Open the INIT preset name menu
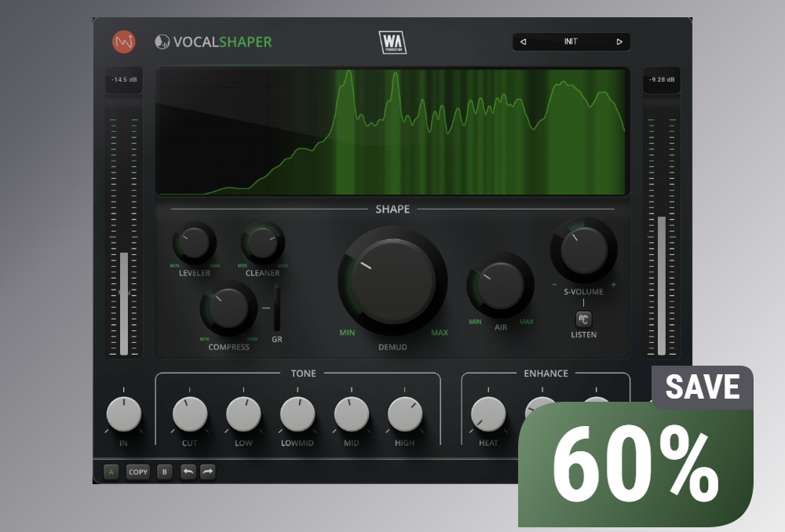Screen dimensions: 785x532 point(571,42)
